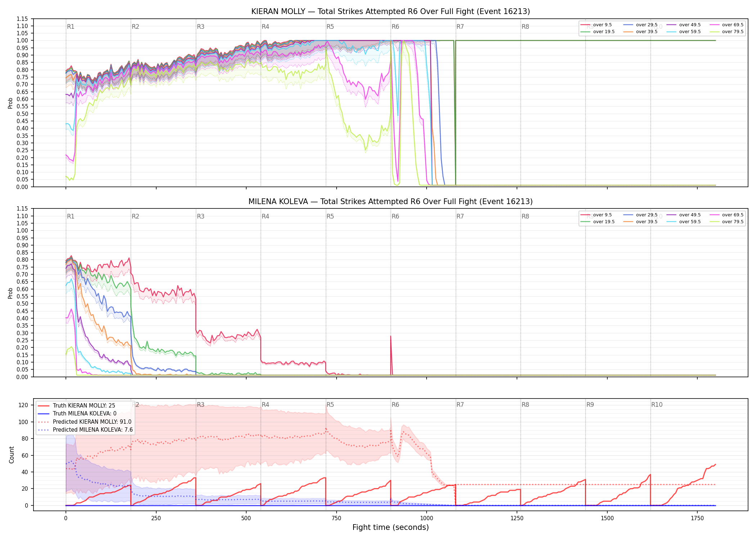756x540 pixels.
Task: Click the 1.00 tick on the MILENA KOLEVA chart
Action: click(x=22, y=231)
